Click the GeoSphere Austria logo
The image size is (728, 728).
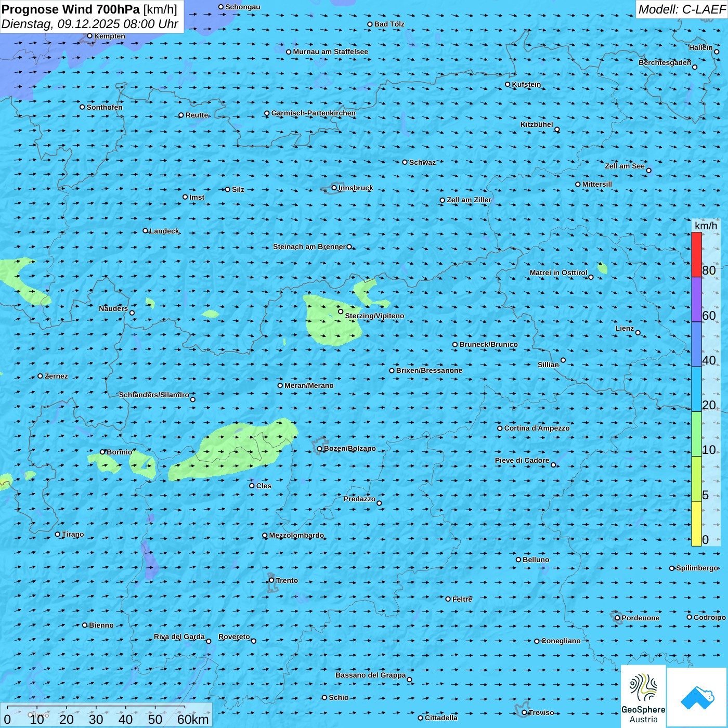[643, 696]
